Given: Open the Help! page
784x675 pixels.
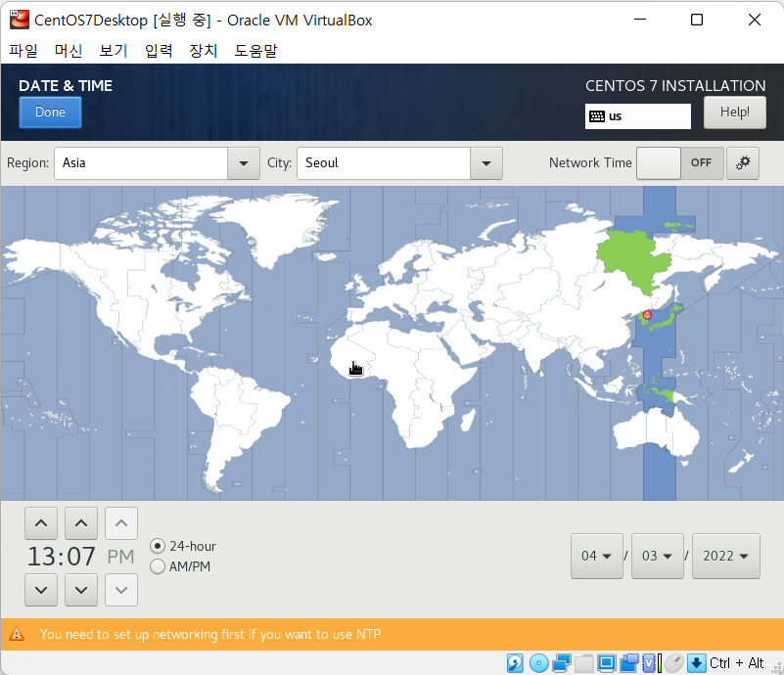Looking at the screenshot, I should (x=734, y=112).
